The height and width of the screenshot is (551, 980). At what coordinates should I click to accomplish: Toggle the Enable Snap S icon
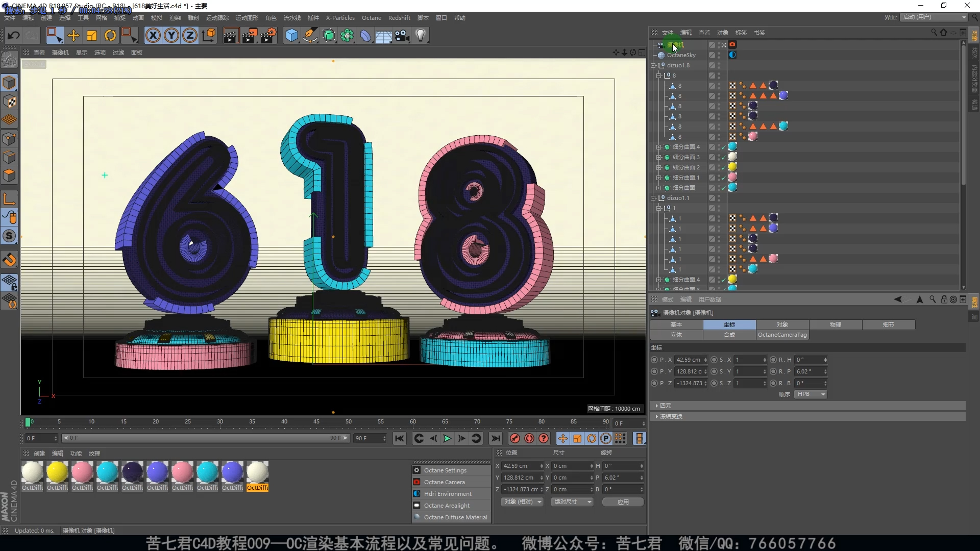pos(10,236)
